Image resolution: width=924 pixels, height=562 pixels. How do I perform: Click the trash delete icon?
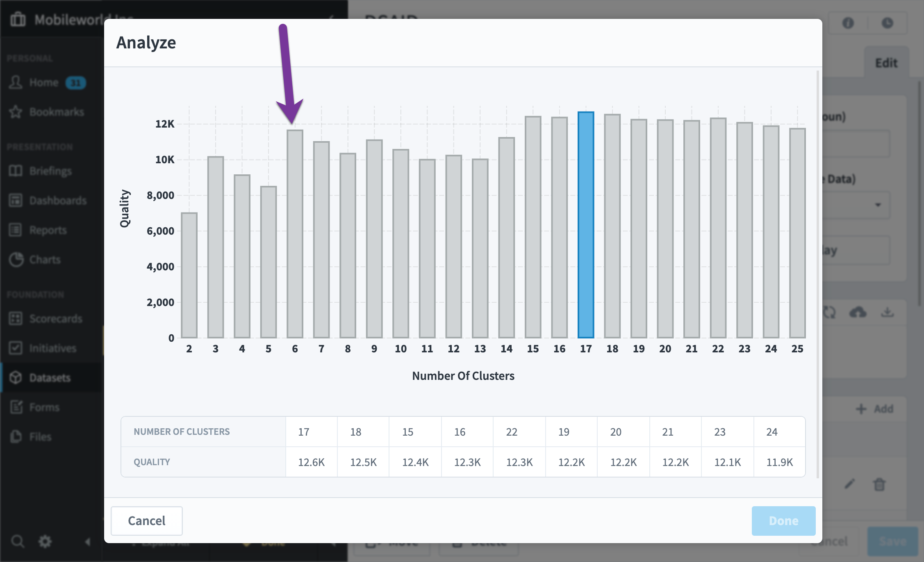pyautogui.click(x=879, y=484)
